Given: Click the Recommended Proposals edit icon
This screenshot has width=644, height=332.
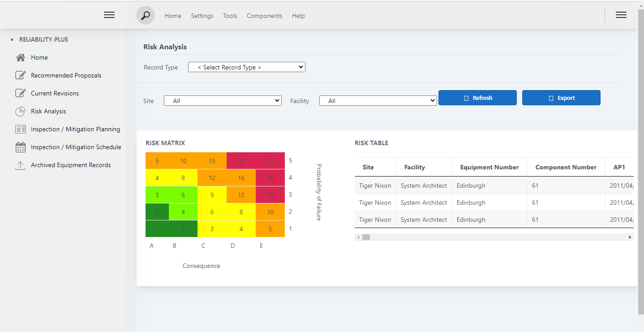Looking at the screenshot, I should click(20, 75).
